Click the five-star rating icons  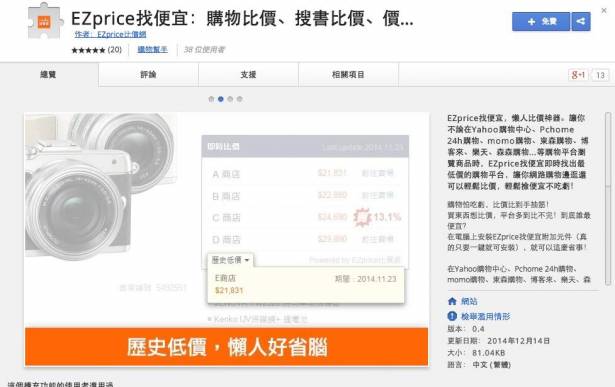88,50
